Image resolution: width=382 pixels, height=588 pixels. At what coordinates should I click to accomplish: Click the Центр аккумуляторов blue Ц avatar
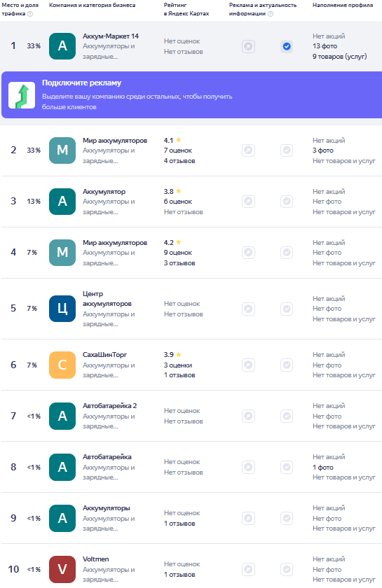click(x=62, y=309)
